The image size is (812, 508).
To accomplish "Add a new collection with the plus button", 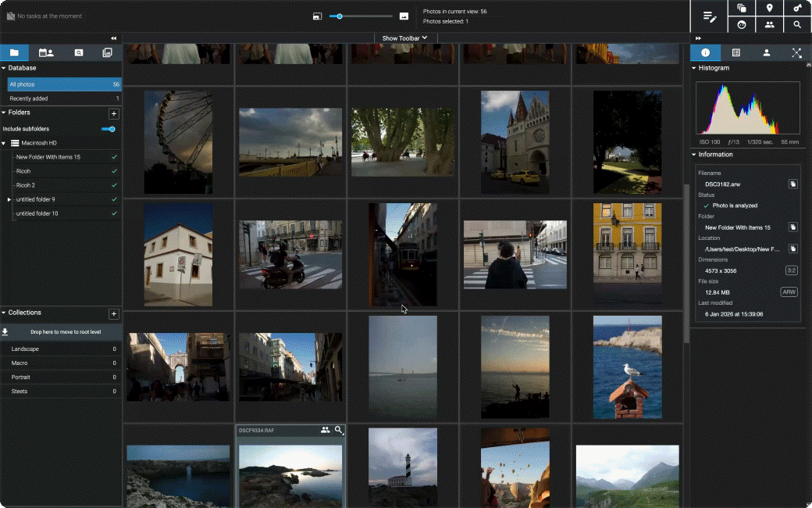I will pyautogui.click(x=114, y=313).
